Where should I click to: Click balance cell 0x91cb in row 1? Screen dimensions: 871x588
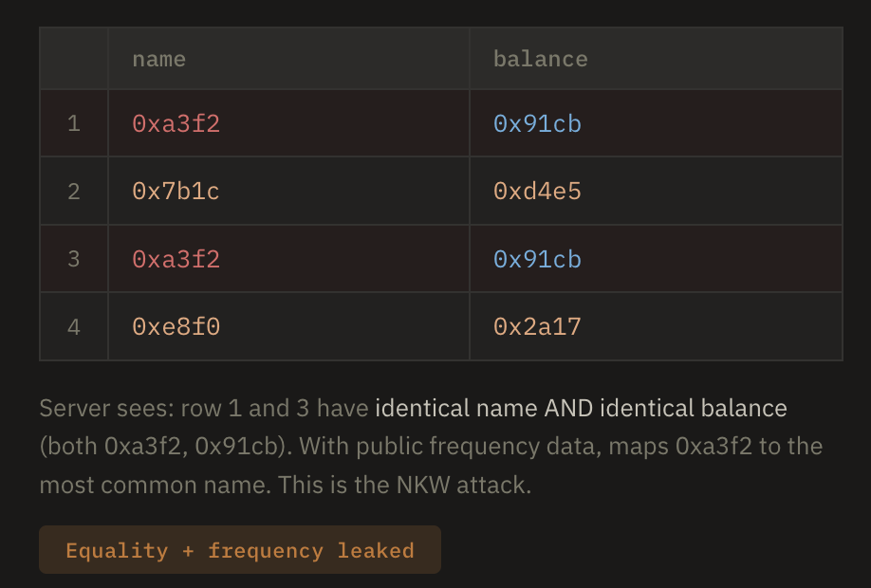[537, 123]
